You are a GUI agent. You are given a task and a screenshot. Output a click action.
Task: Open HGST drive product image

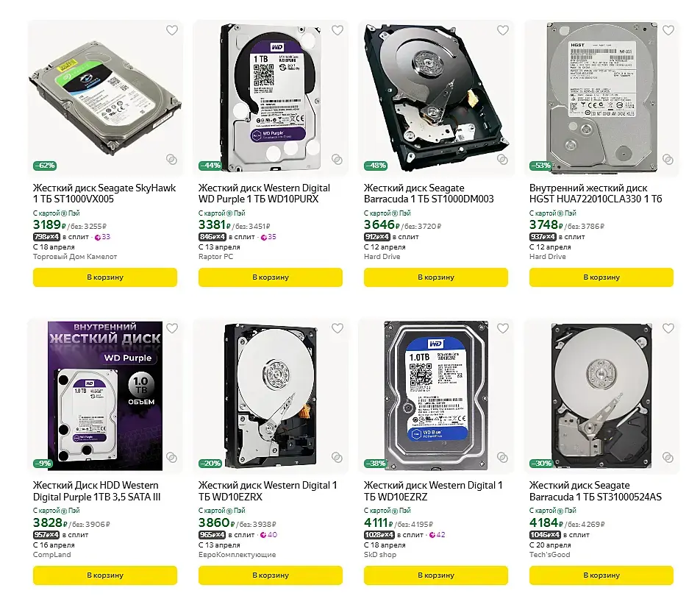pos(601,96)
